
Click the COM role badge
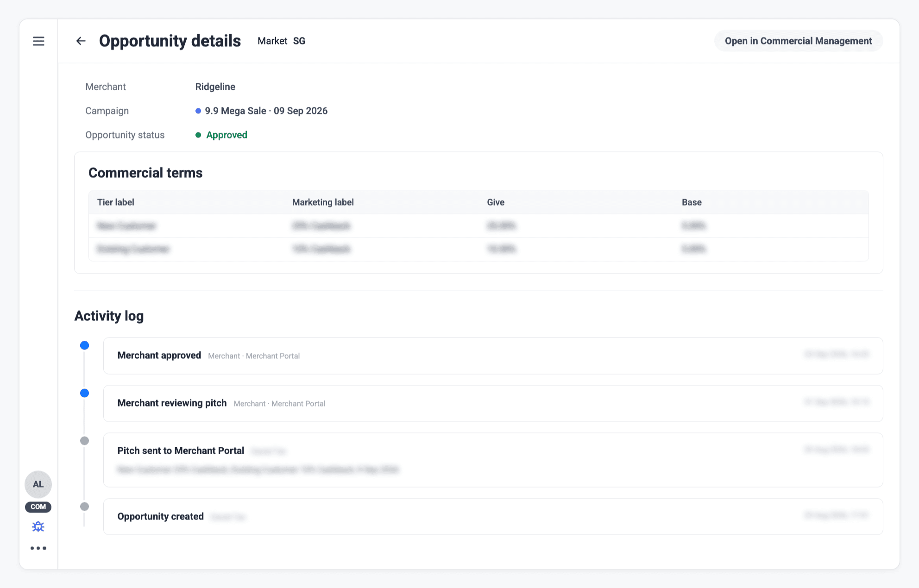point(38,507)
